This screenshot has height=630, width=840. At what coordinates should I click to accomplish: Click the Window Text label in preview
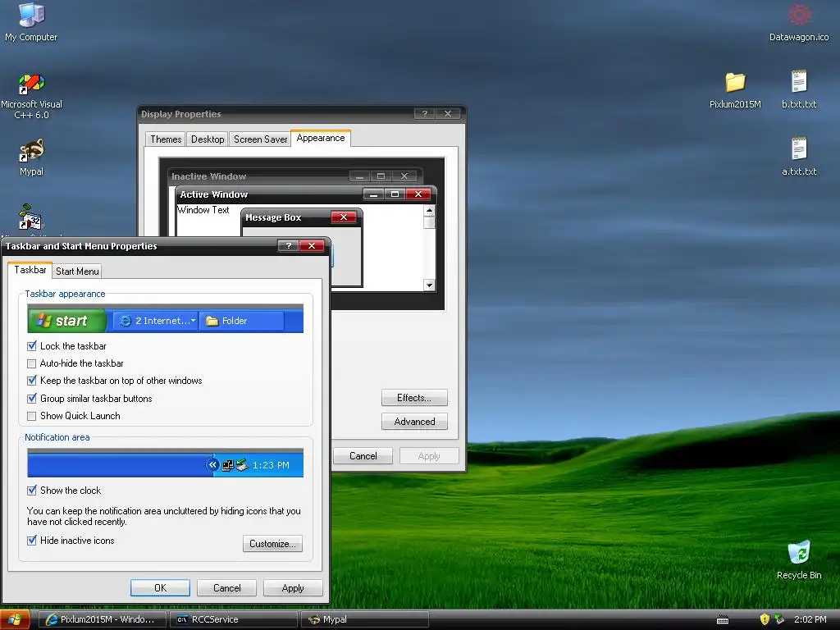pyautogui.click(x=203, y=210)
